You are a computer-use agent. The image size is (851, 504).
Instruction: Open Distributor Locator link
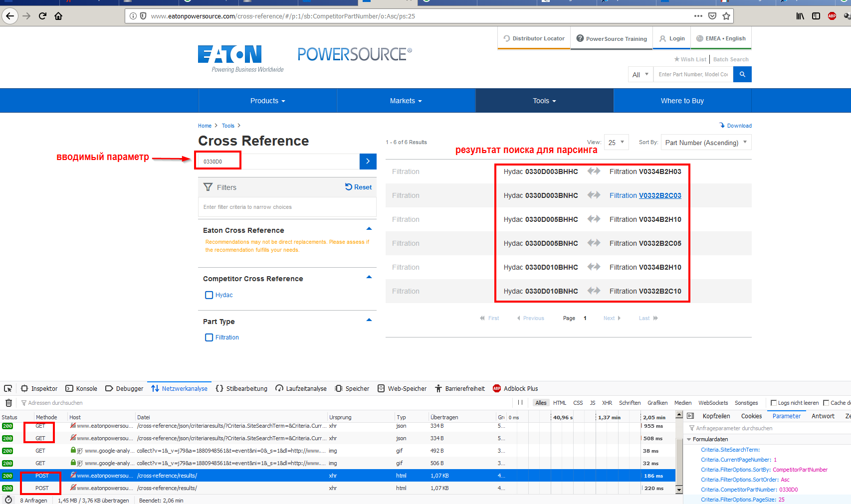pyautogui.click(x=534, y=38)
